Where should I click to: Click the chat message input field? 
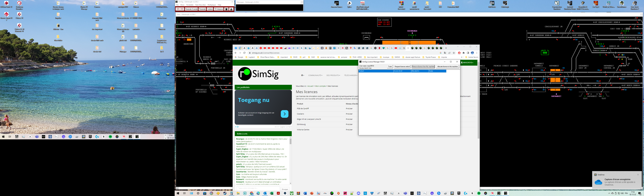pos(258,188)
